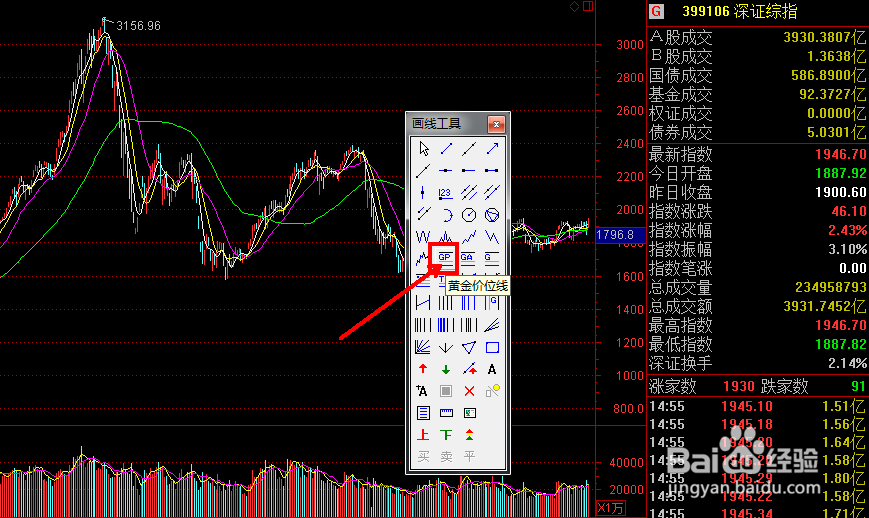Viewport: 869px width, 518px height.
Task: Select the GA golden line tool
Action: point(467,257)
